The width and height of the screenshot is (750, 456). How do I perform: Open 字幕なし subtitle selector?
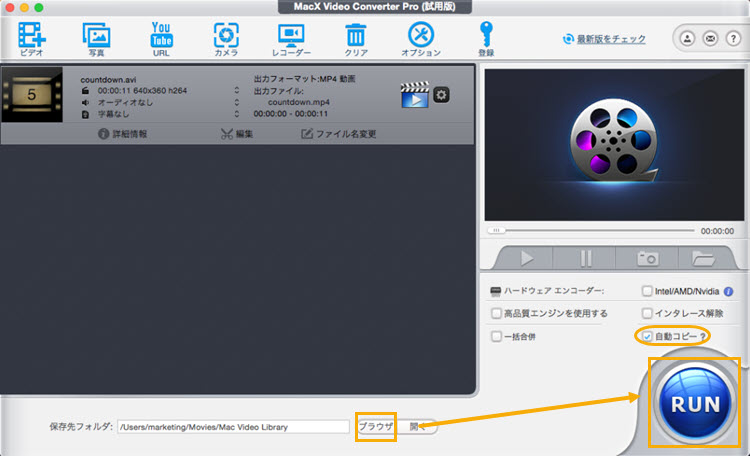[x=236, y=114]
